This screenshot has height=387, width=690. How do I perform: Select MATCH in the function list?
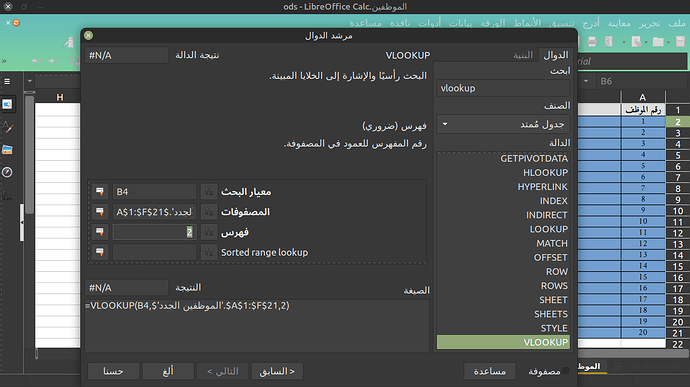[503, 243]
